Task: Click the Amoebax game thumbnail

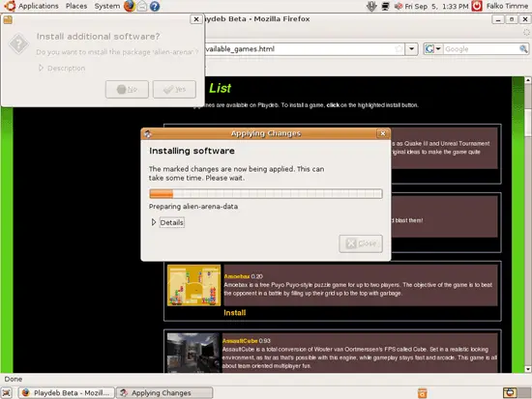Action: point(193,285)
